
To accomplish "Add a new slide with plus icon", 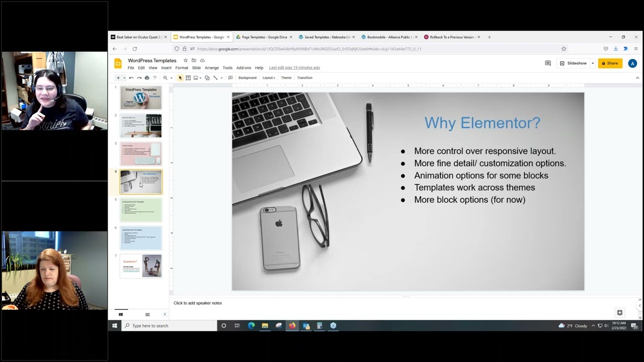I will pos(118,78).
